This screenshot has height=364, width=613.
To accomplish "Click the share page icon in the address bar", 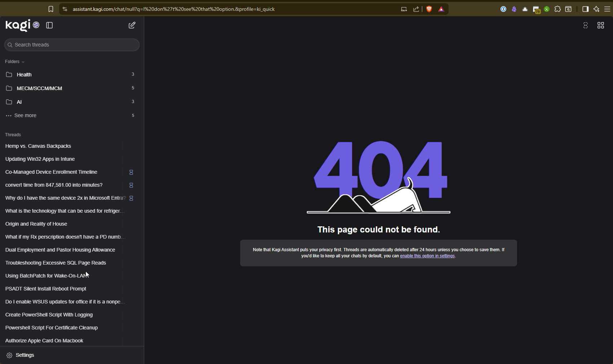I will (416, 9).
